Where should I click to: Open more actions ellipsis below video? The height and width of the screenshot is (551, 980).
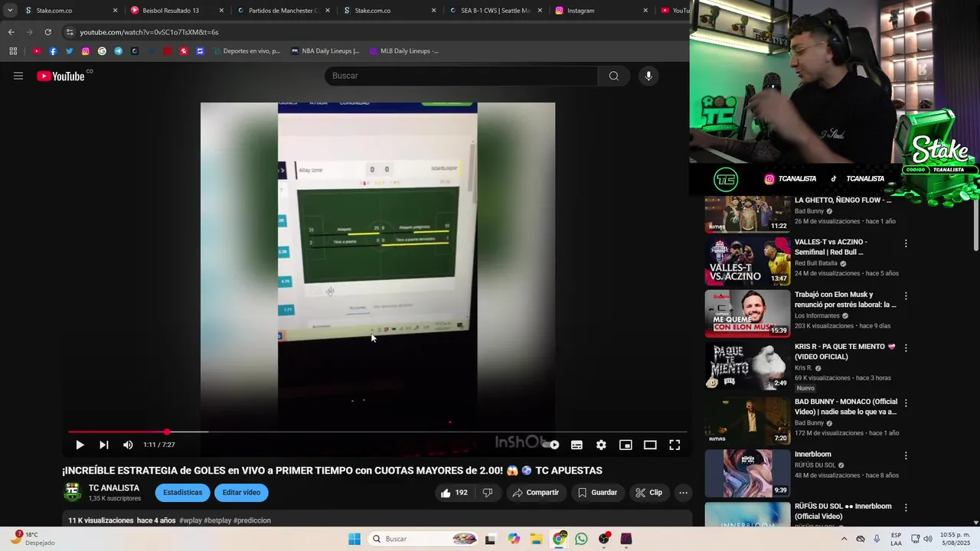(684, 493)
